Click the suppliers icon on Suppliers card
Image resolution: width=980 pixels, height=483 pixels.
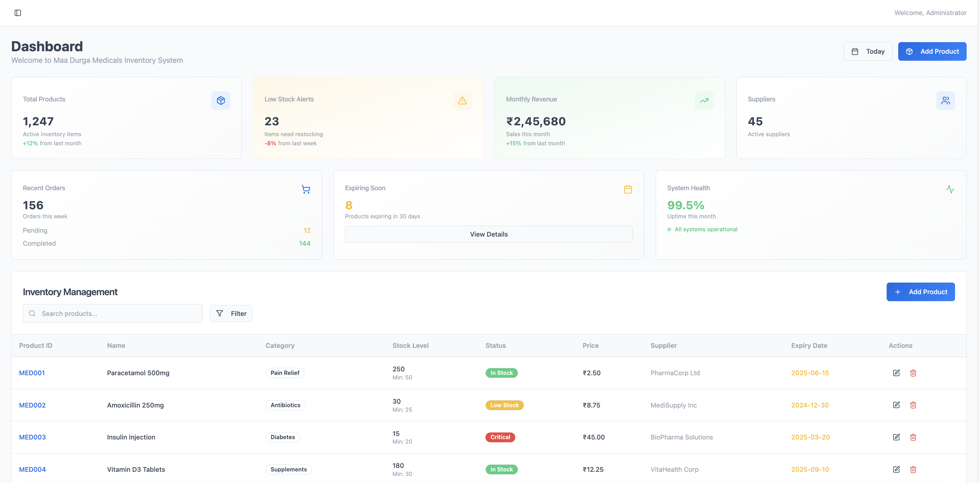(946, 100)
